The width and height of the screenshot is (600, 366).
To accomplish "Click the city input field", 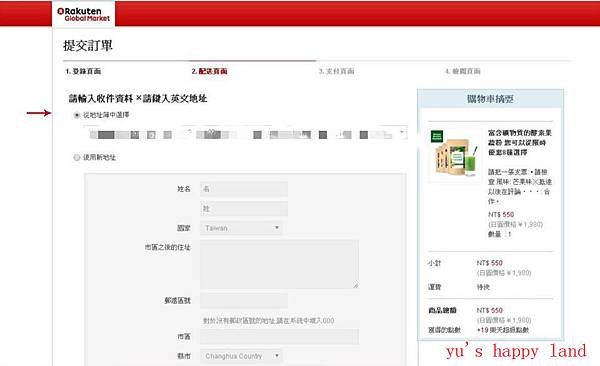I will [279, 337].
